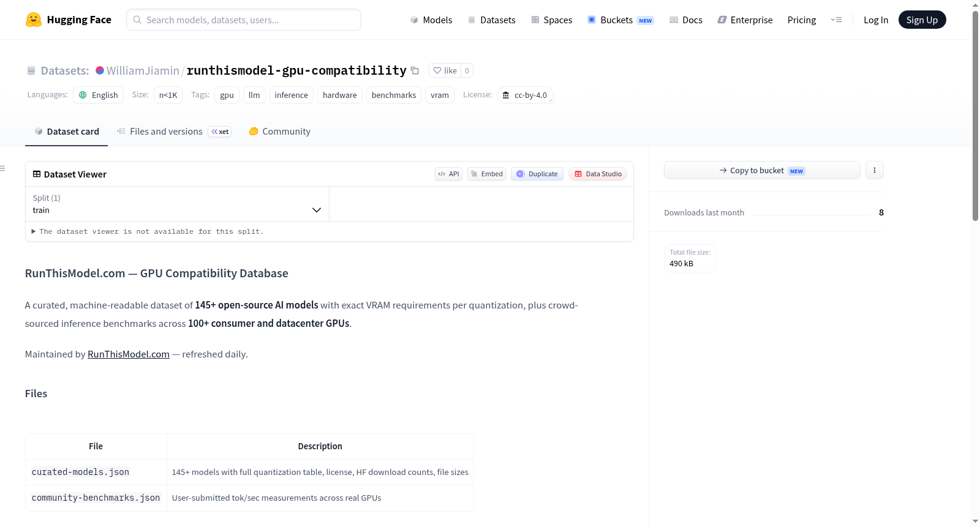Click the Total file size 490 kB
The image size is (980, 527).
690,258
